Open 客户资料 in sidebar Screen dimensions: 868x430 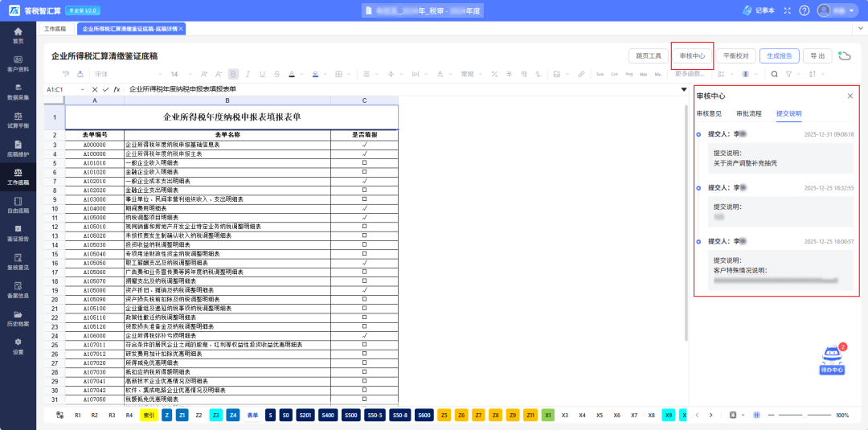[x=18, y=63]
